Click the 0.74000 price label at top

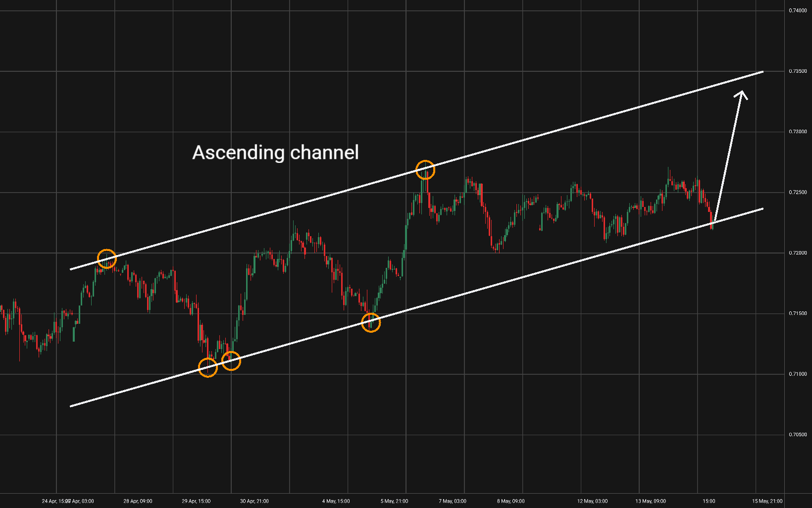pyautogui.click(x=798, y=10)
